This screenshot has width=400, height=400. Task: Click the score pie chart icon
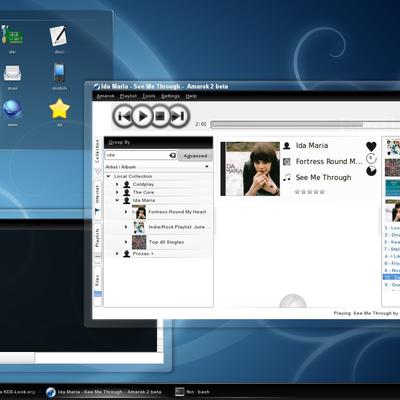point(371,171)
